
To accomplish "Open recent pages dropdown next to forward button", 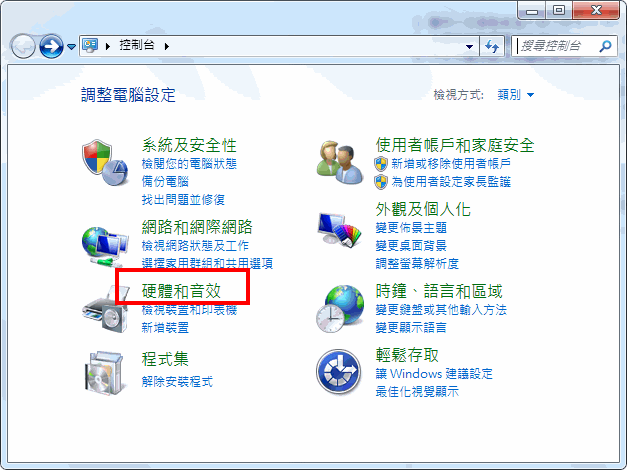I will (72, 47).
